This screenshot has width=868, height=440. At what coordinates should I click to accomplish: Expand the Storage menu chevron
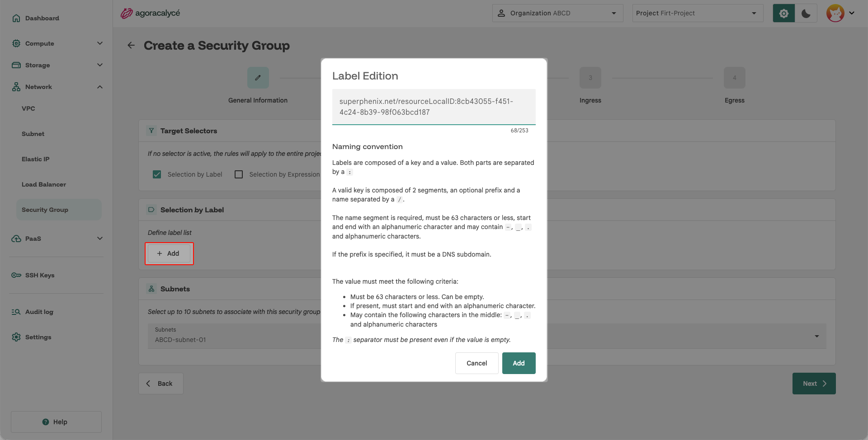point(100,65)
